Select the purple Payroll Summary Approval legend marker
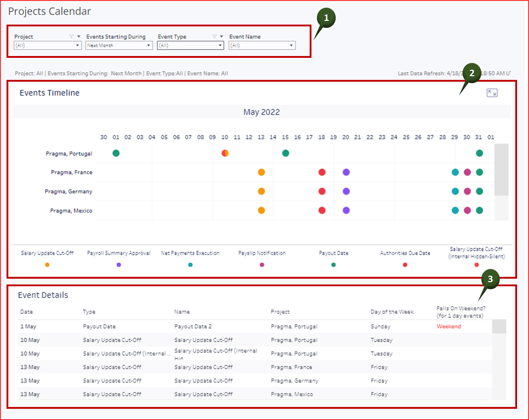The width and height of the screenshot is (529, 420). point(119,265)
